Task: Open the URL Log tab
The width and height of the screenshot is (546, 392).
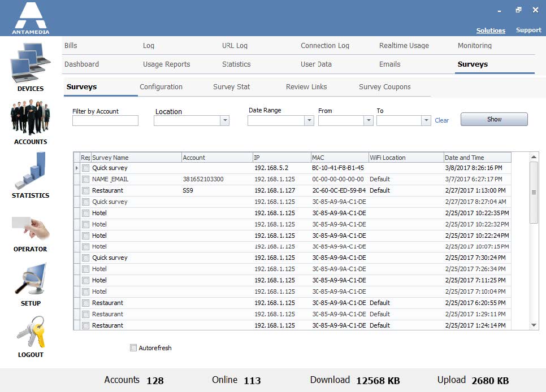Action: [235, 46]
